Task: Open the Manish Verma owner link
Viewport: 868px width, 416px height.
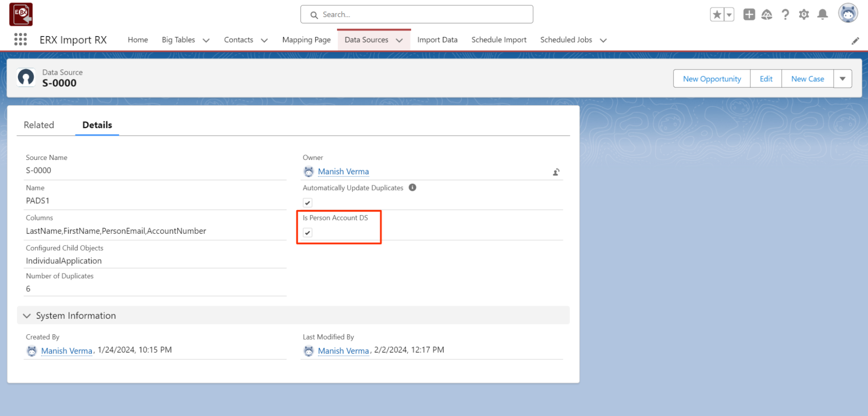Action: [x=343, y=172]
